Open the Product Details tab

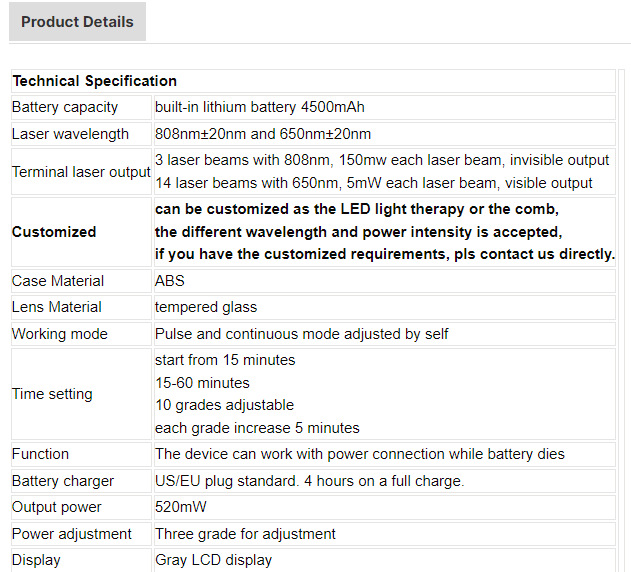(x=77, y=22)
